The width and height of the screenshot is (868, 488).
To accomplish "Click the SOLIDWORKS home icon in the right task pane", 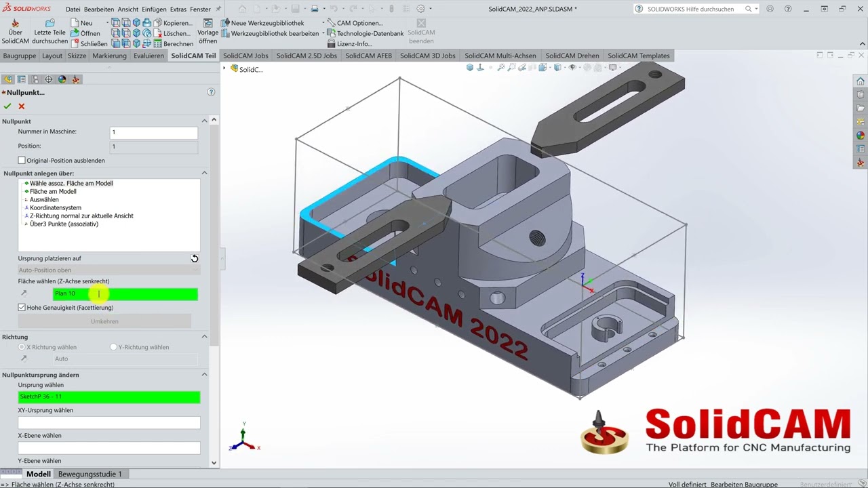I will (x=861, y=81).
